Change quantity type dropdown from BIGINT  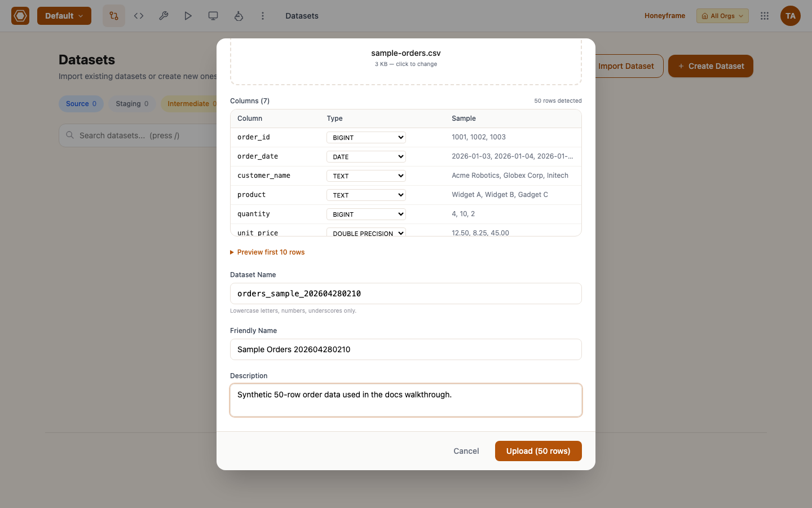[366, 214]
